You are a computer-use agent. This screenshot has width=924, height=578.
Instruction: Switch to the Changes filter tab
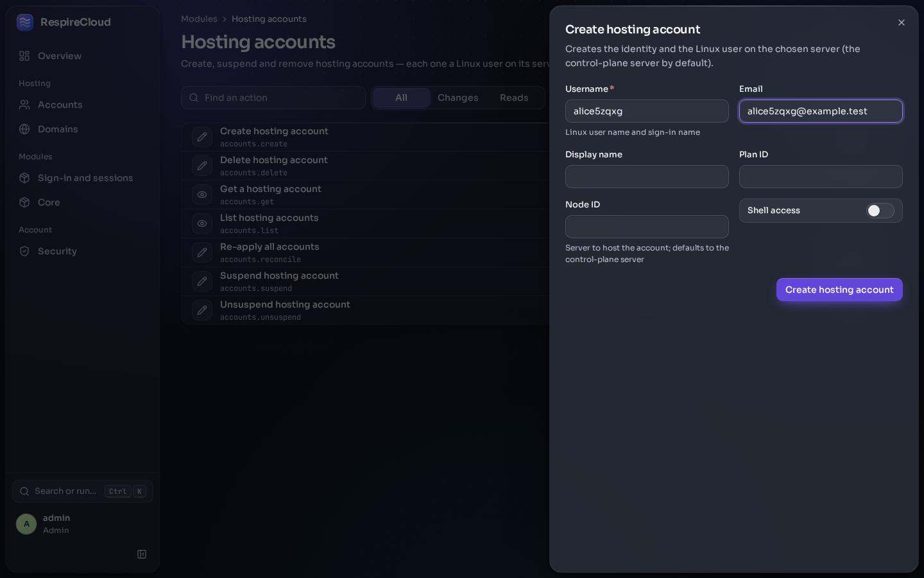point(458,98)
